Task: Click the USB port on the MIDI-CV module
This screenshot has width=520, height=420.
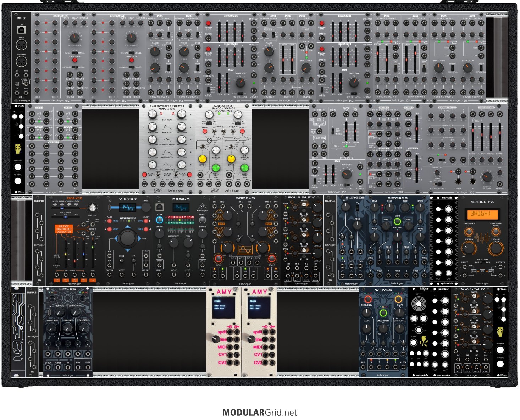Action: tap(21, 29)
